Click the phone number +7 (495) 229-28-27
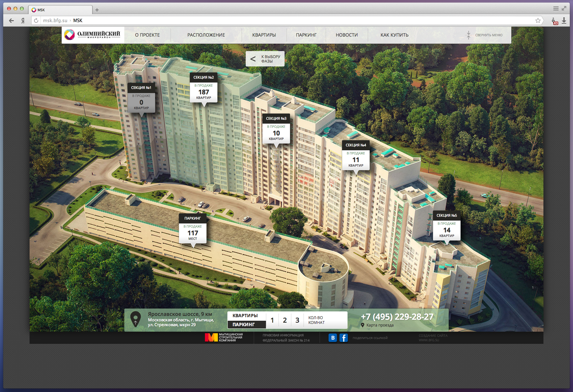This screenshot has height=392, width=573. click(x=397, y=317)
